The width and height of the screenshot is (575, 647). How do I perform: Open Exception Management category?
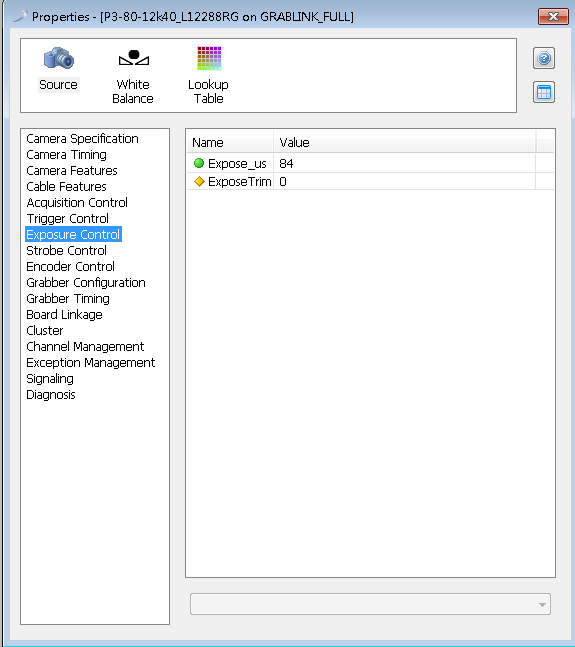coord(91,363)
